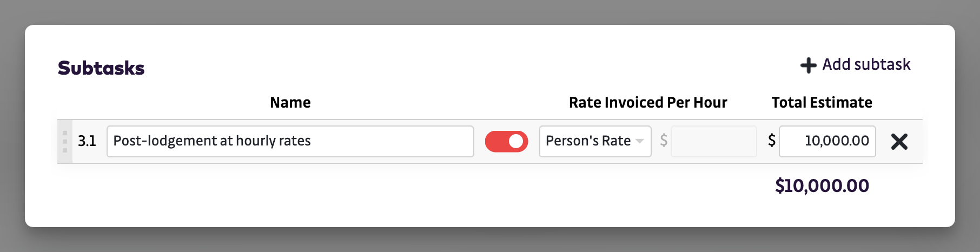Screen dimensions: 980x252
Task: Click the dollar sign before the total estimate
Action: [772, 141]
